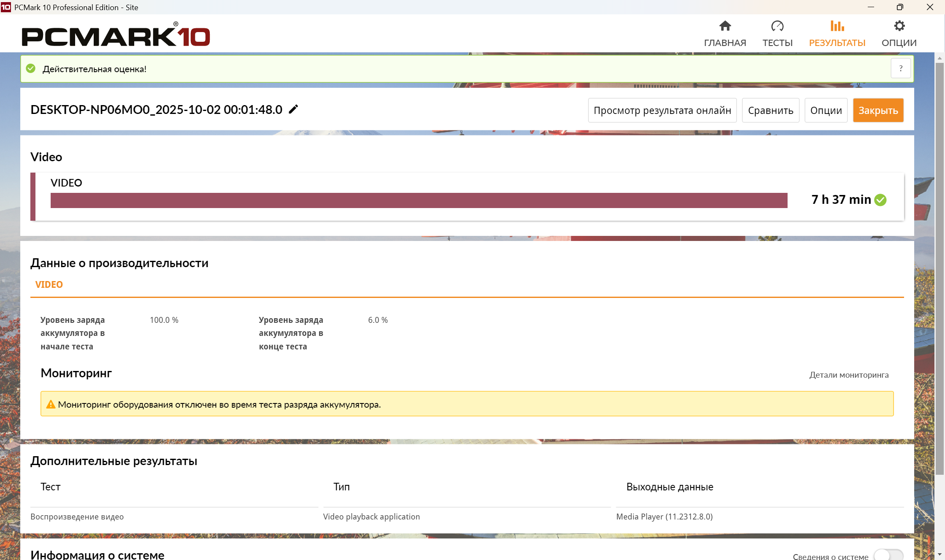Click pencil icon to rename result
945x560 pixels.
click(293, 109)
